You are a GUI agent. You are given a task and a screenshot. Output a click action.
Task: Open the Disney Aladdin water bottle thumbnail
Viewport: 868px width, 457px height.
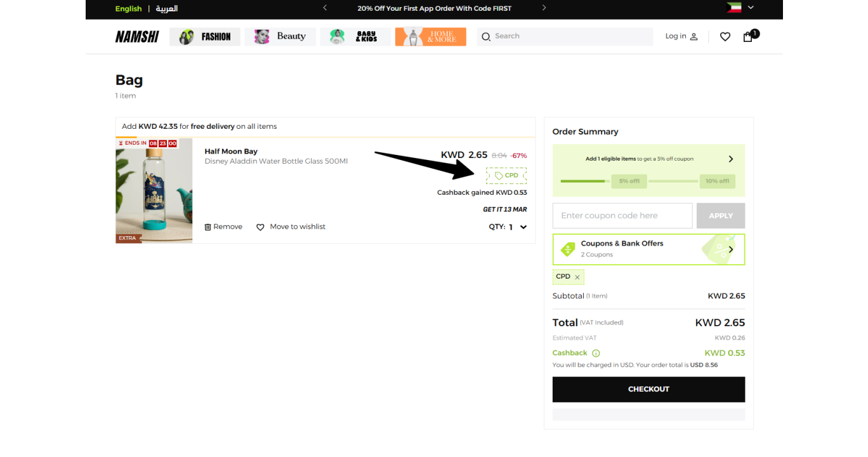(x=154, y=191)
